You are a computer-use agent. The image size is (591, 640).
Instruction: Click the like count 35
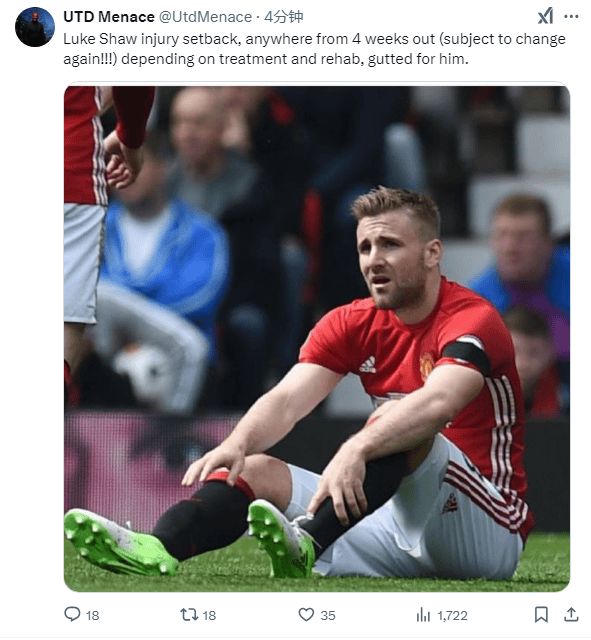328,615
